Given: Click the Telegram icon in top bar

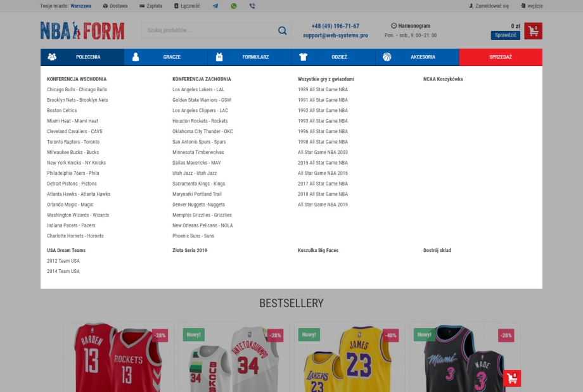Looking at the screenshot, I should tap(215, 6).
